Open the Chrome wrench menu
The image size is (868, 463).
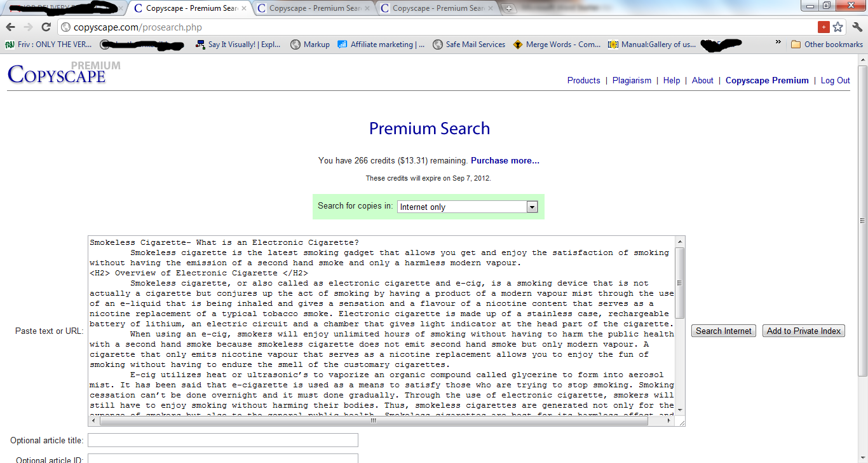pos(857,27)
